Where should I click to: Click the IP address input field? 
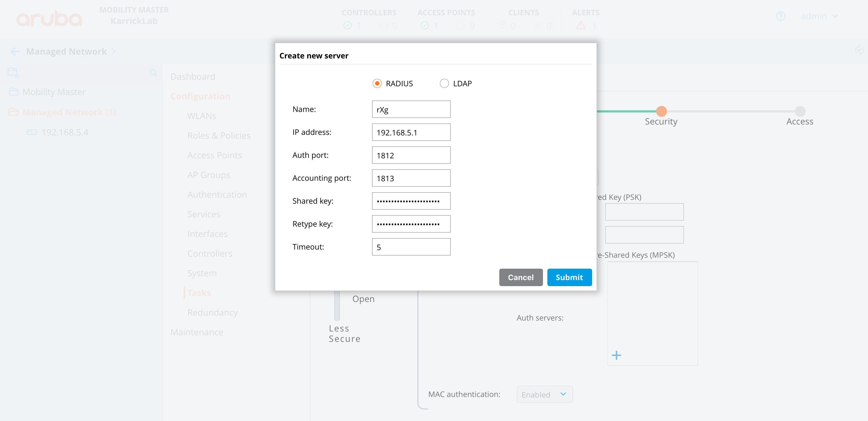click(x=411, y=132)
